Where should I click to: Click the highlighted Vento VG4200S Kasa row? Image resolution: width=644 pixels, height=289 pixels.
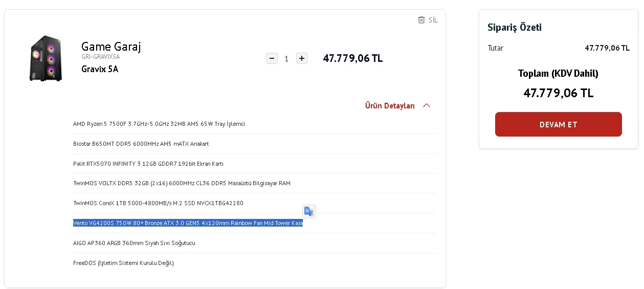point(254,223)
